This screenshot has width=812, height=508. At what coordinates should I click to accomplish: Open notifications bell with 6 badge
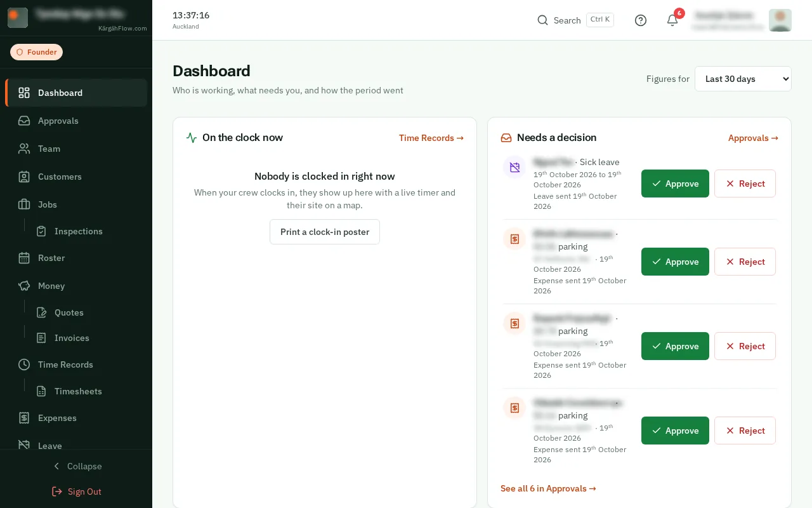point(672,20)
